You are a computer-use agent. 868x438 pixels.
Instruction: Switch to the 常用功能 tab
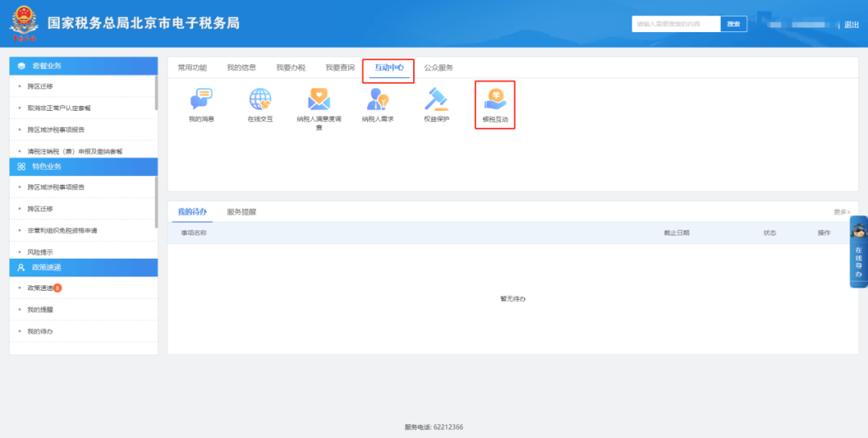(x=192, y=68)
